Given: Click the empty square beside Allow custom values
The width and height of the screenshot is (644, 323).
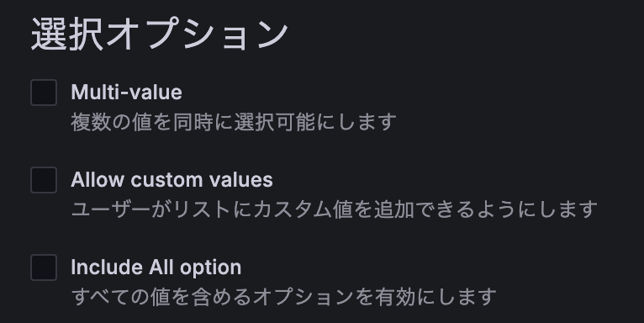Looking at the screenshot, I should (44, 180).
